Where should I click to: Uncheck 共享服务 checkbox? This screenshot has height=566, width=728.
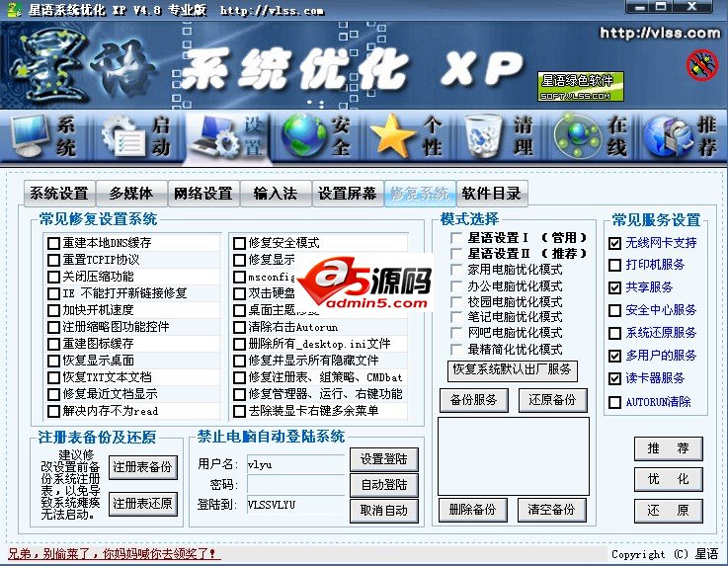pos(614,287)
